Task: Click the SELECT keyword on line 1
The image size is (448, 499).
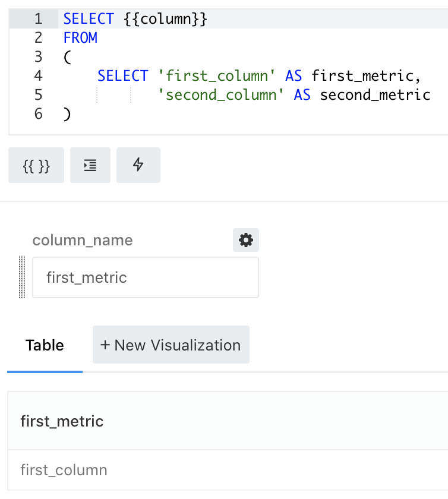Action: (x=88, y=18)
